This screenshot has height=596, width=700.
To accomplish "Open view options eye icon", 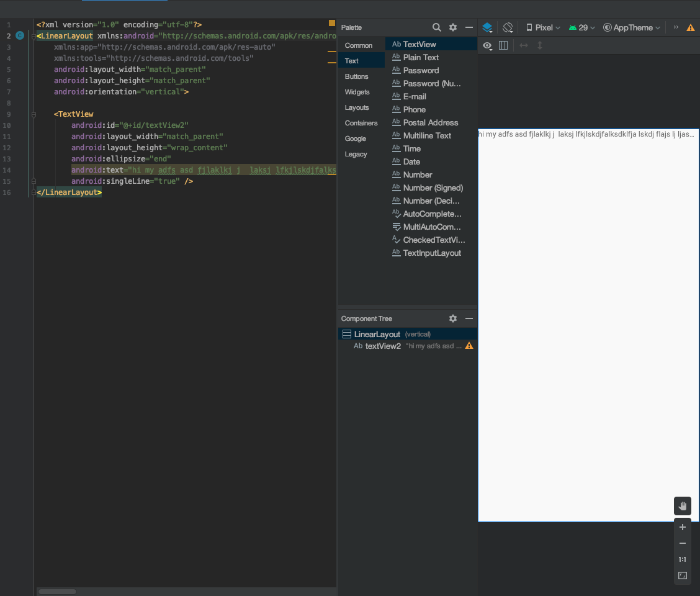I will [x=488, y=45].
